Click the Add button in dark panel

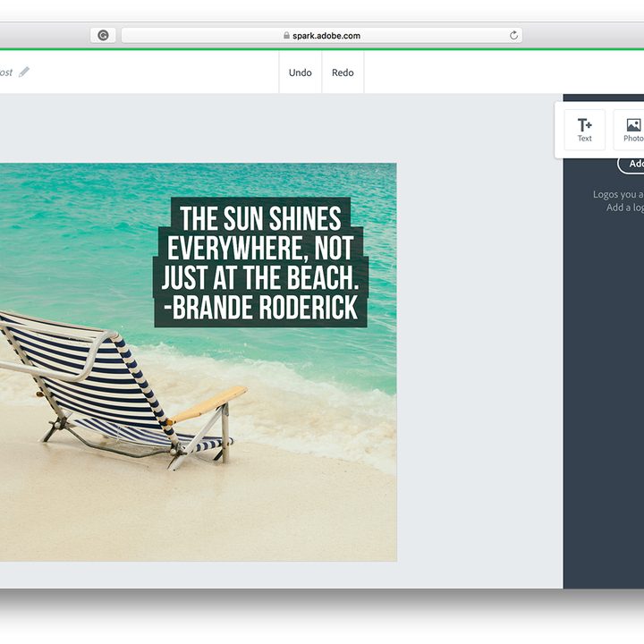coord(632,164)
